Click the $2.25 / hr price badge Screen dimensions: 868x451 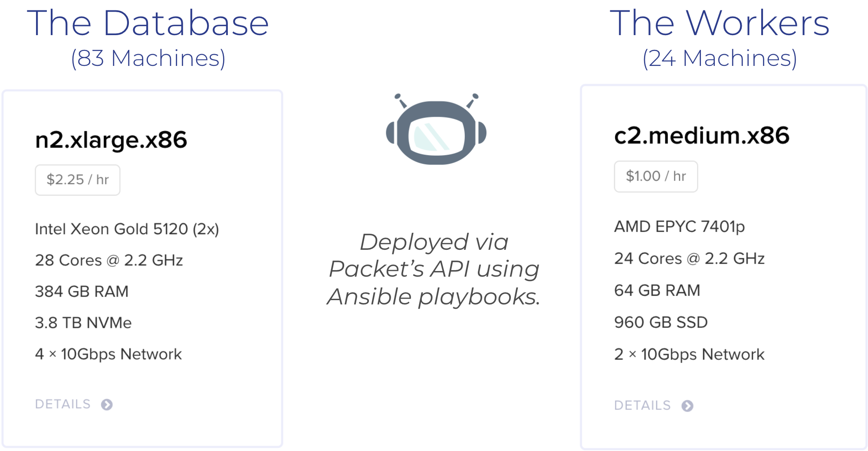tap(78, 180)
